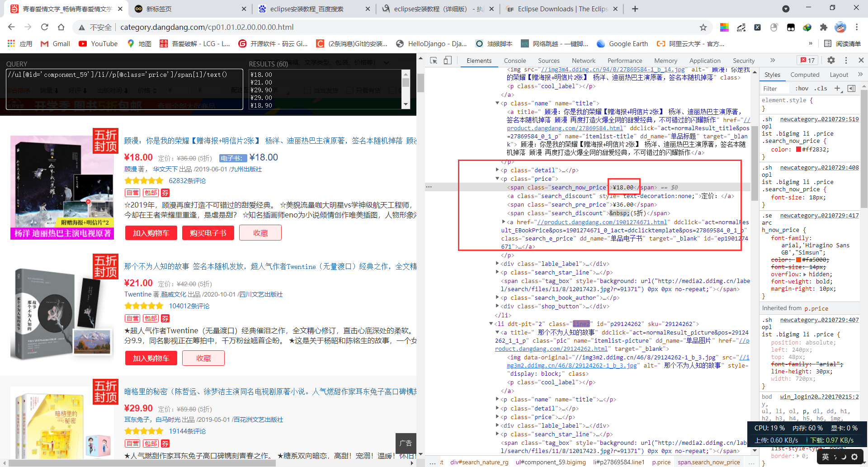
Task: Collapse the li ddt-pit="2" node
Action: click(491, 324)
